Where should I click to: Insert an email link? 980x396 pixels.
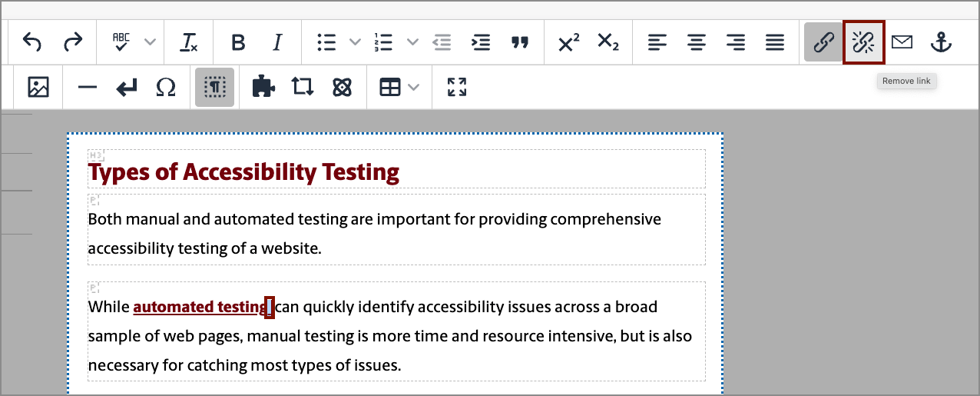pyautogui.click(x=902, y=42)
